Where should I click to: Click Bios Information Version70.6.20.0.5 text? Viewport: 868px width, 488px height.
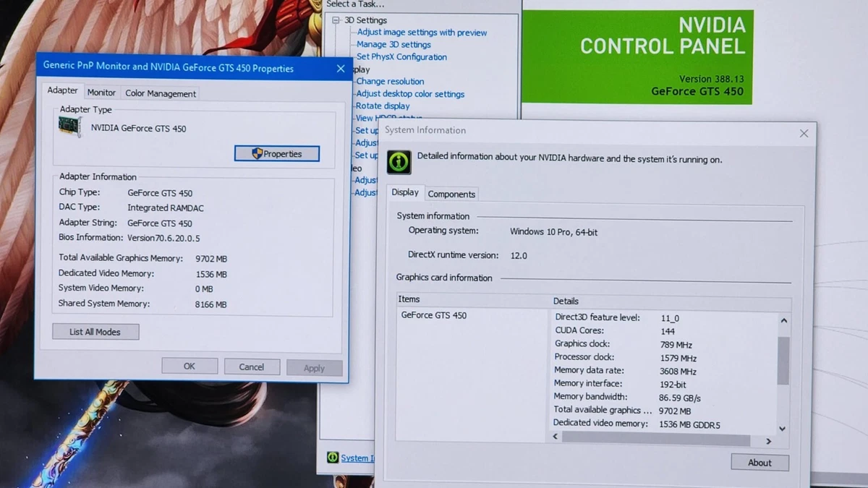pyautogui.click(x=163, y=238)
